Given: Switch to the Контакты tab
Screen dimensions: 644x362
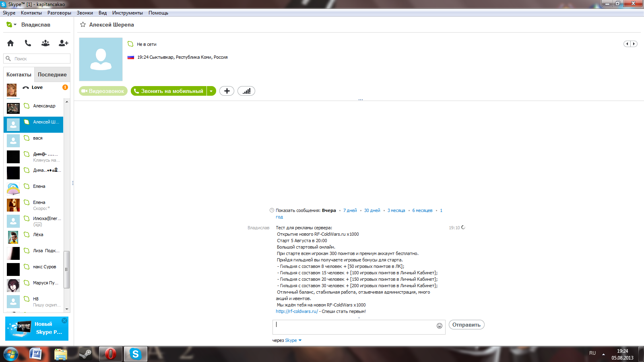Looking at the screenshot, I should coord(19,74).
